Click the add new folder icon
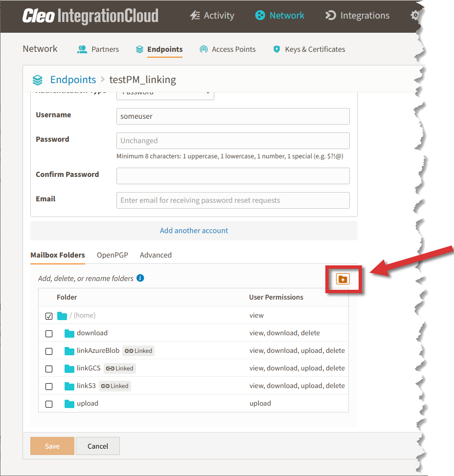Viewport: 454px width, 476px height. 343,279
